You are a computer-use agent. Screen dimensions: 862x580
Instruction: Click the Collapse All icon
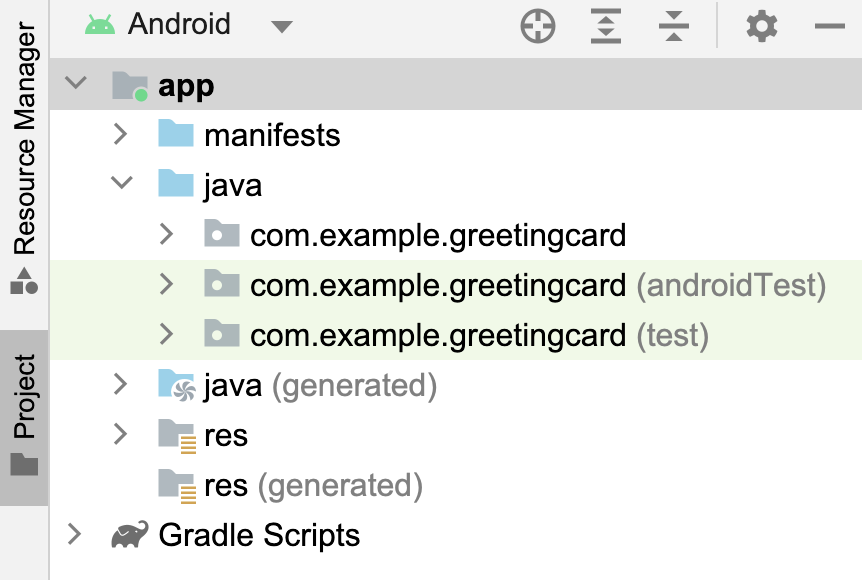click(x=675, y=27)
